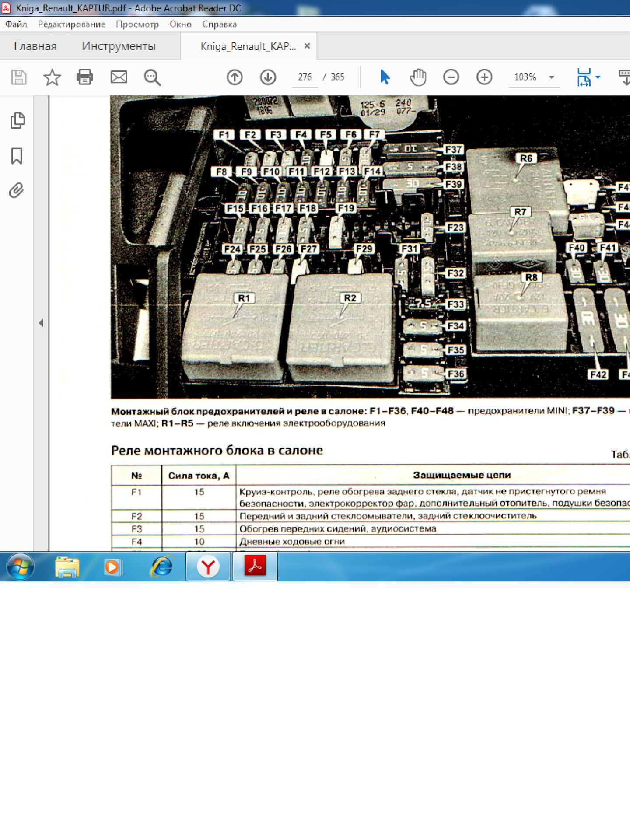Click the F3 row cell in table
The height and width of the screenshot is (840, 630).
(x=136, y=529)
